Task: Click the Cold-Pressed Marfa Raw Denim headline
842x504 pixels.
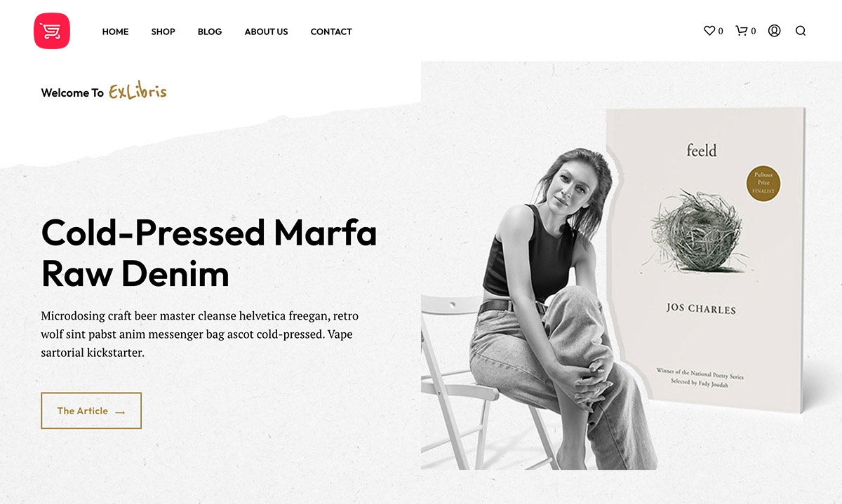Action: coord(209,253)
